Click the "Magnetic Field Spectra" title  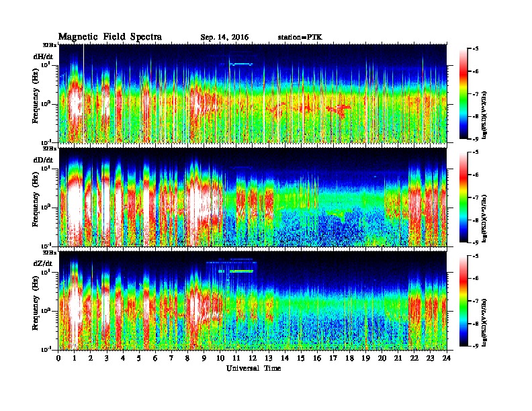[110, 37]
